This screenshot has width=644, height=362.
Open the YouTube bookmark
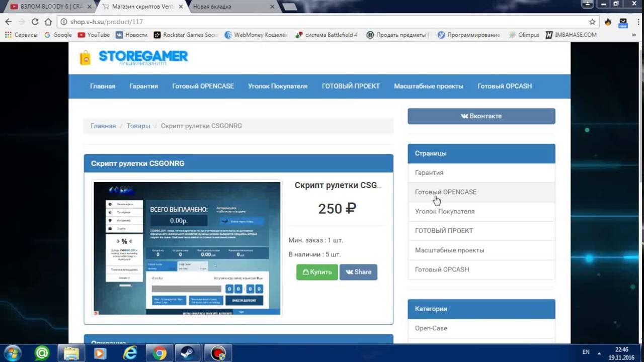pyautogui.click(x=94, y=35)
